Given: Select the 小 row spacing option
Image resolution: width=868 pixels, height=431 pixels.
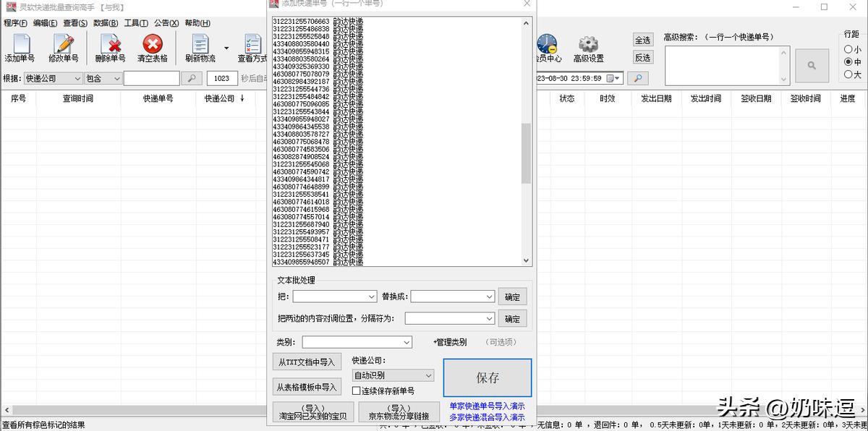Looking at the screenshot, I should [x=848, y=50].
